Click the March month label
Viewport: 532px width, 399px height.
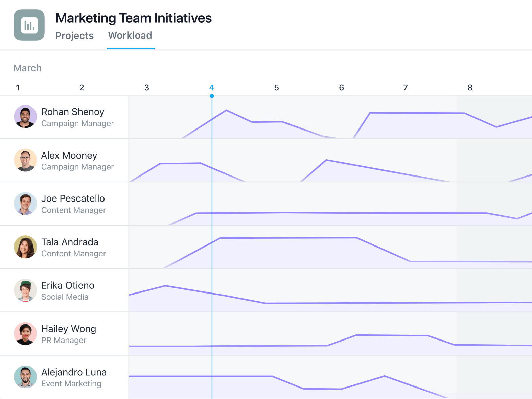[28, 68]
